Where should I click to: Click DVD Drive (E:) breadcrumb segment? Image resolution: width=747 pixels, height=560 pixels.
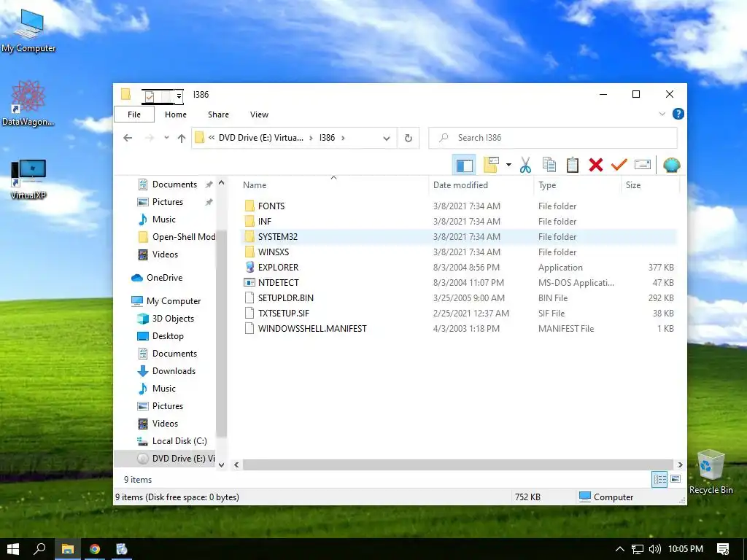260,138
